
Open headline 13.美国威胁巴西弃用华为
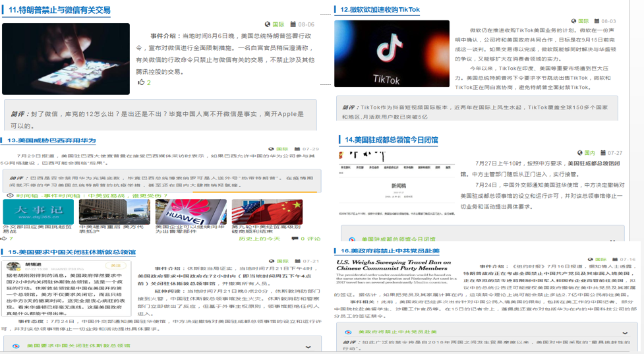pyautogui.click(x=51, y=140)
